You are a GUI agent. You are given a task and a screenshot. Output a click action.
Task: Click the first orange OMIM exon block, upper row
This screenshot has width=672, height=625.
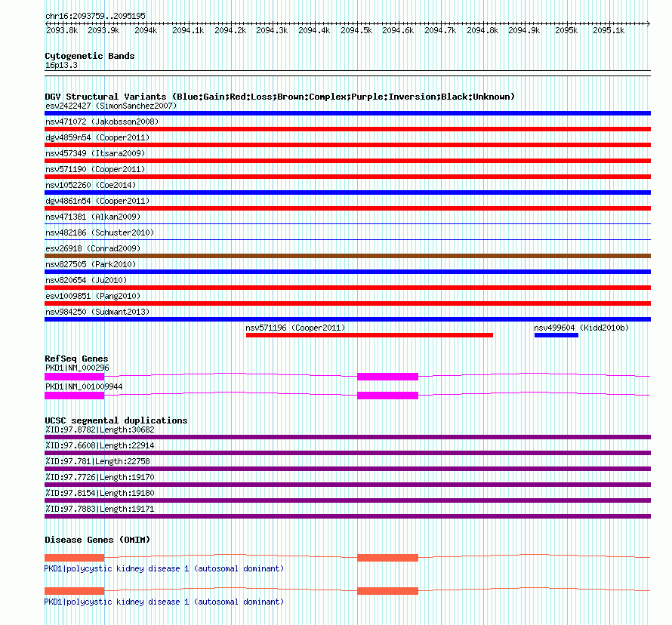(x=75, y=558)
